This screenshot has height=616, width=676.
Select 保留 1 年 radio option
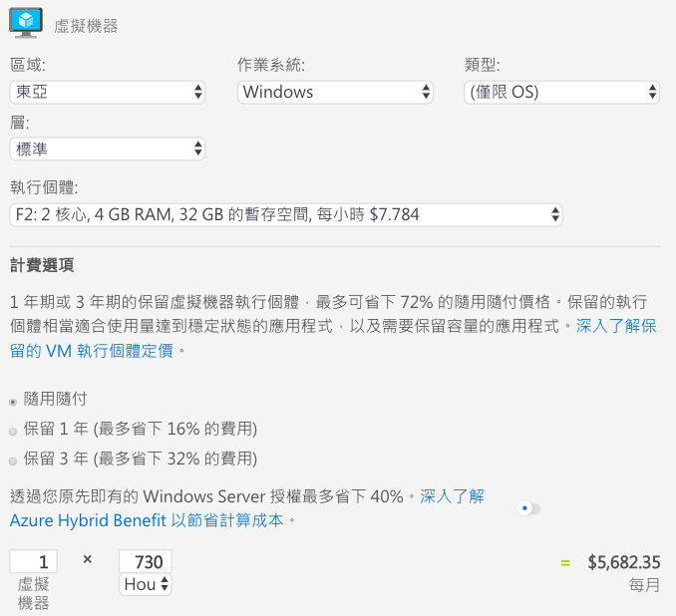[x=13, y=432]
